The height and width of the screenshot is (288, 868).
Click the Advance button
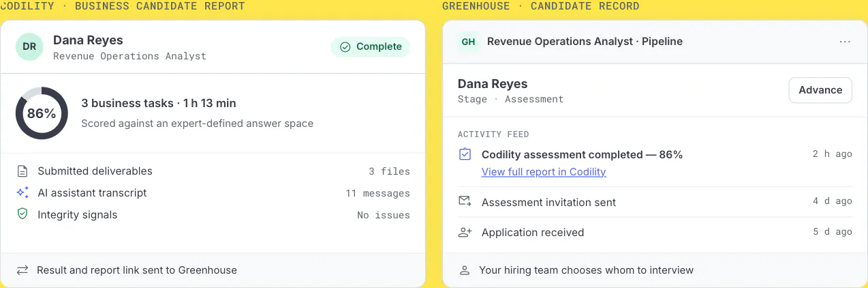[820, 90]
